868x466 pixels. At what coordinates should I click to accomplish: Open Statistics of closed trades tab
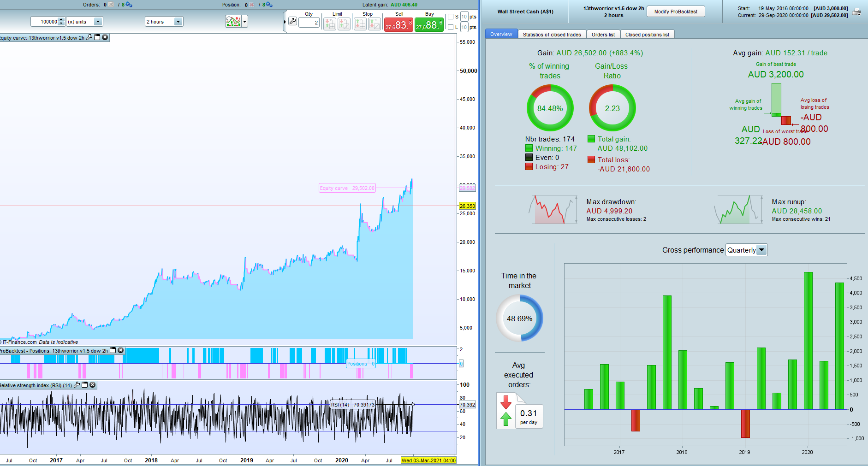tap(552, 35)
